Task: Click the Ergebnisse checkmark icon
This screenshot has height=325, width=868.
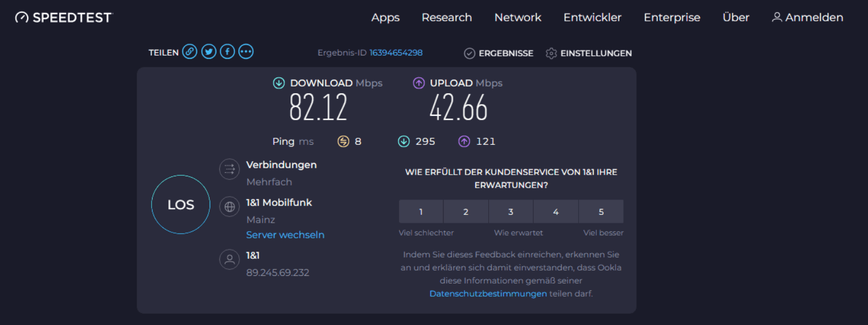Action: (x=470, y=53)
